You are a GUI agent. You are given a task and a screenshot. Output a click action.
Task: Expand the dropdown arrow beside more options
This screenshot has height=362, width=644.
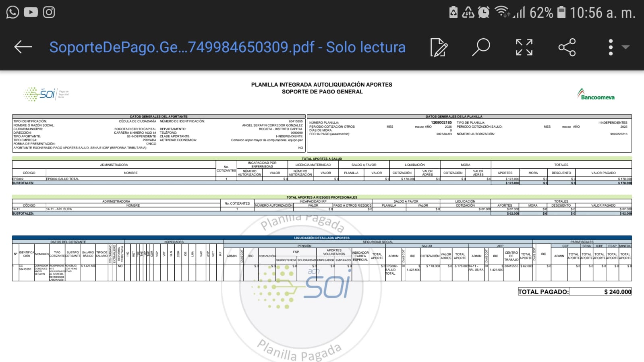click(x=625, y=47)
